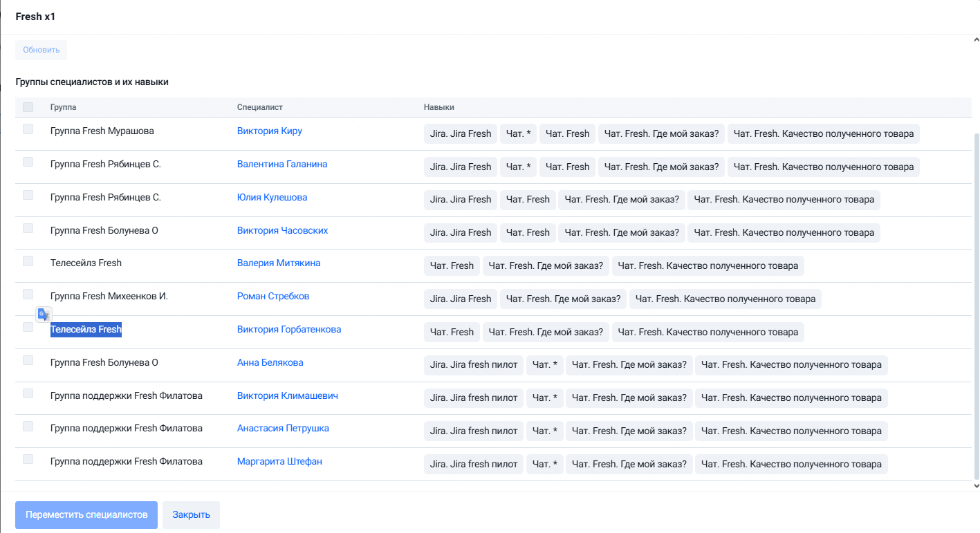Click the Группа column header
The image size is (980, 533).
coord(63,107)
